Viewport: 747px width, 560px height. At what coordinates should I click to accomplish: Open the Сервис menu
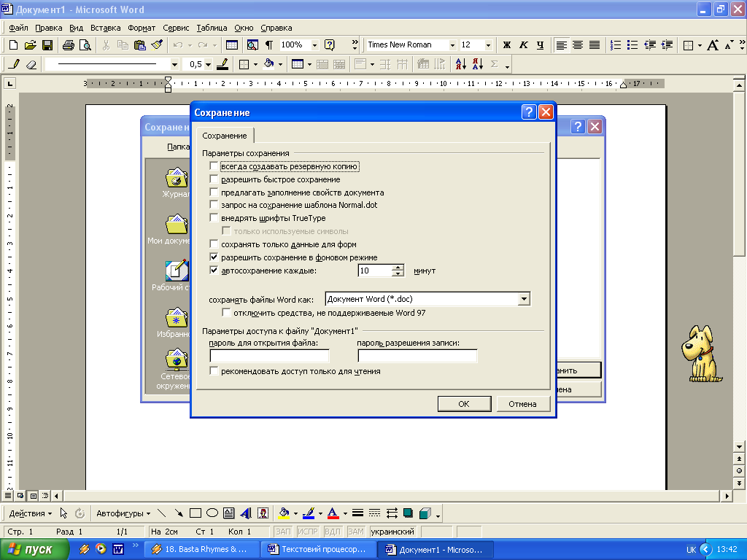coord(176,28)
